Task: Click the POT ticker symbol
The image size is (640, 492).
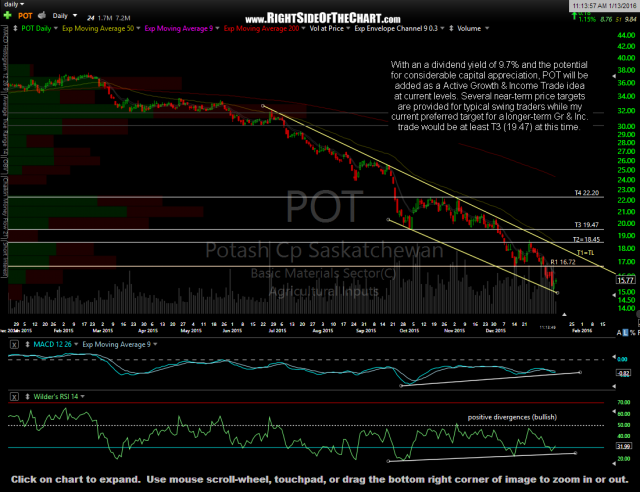Action: [x=25, y=16]
